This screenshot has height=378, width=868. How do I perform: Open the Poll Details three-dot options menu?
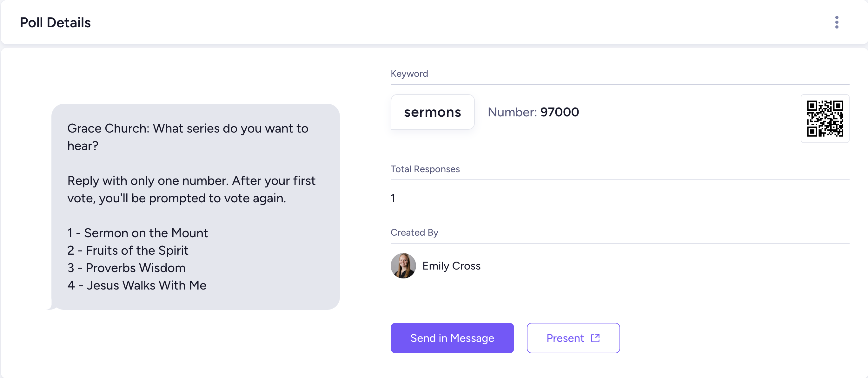coord(836,22)
